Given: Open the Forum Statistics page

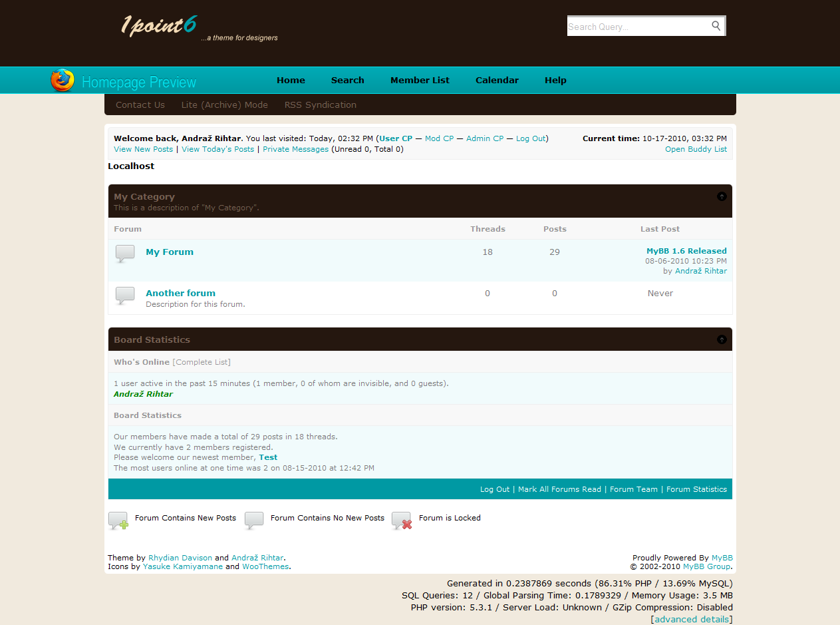Looking at the screenshot, I should pos(696,489).
